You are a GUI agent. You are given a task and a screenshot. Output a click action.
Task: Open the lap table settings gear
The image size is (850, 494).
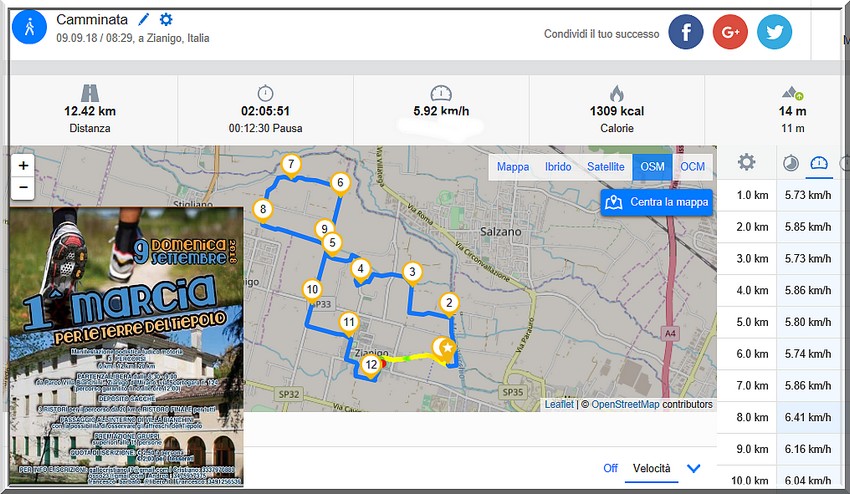(x=746, y=163)
